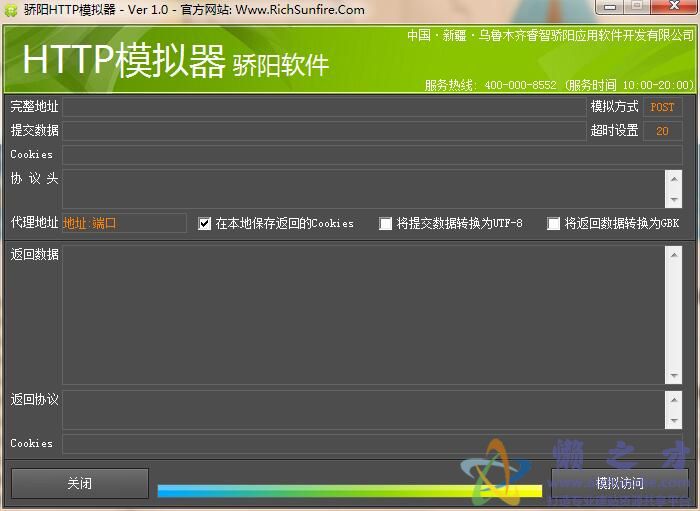The height and width of the screenshot is (511, 700).
Task: Click the company name text in banner
Action: [x=550, y=35]
